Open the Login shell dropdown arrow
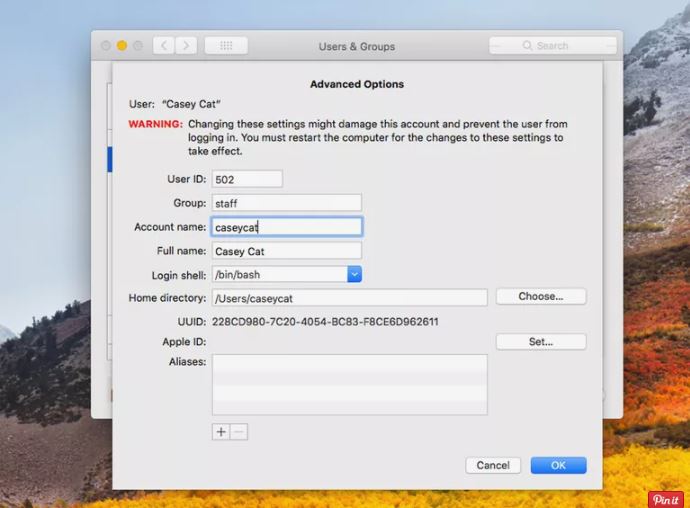 click(x=354, y=274)
